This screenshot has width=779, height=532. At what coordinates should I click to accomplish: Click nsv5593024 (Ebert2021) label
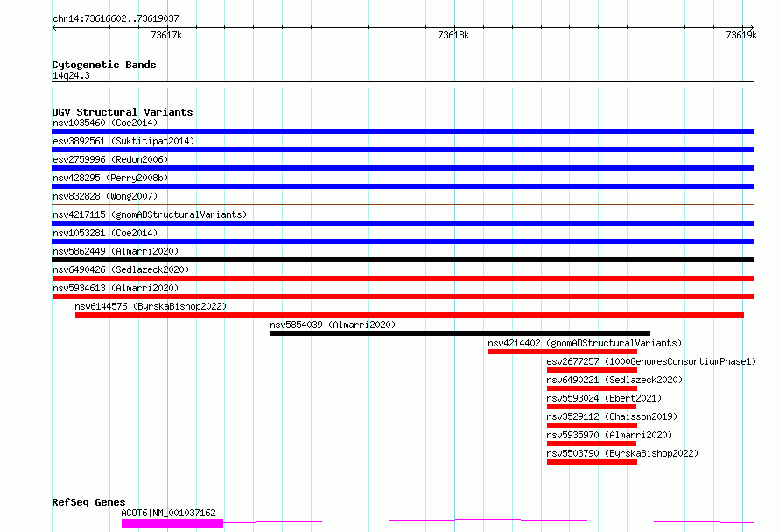[x=604, y=398]
